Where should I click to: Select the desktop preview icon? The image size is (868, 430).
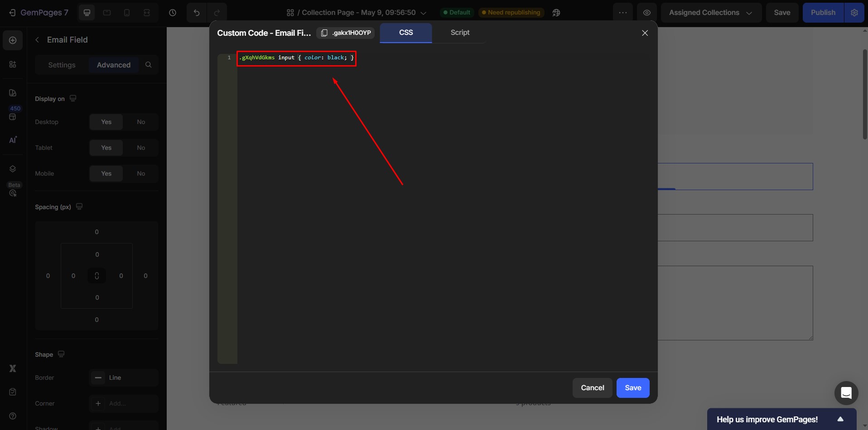coord(87,12)
